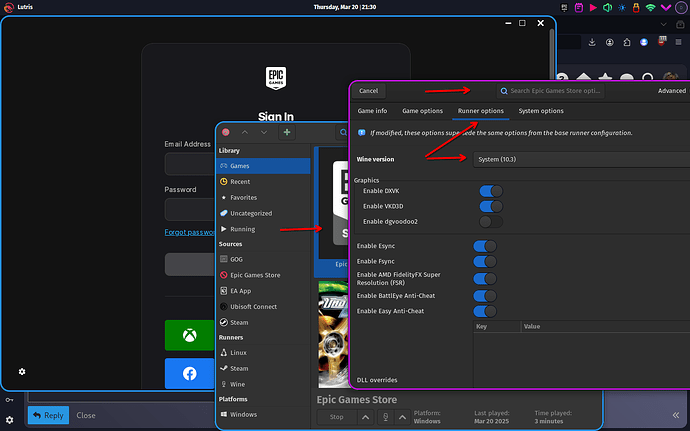Open the Wi-Fi network tray icon
Viewport: 690px width, 431px height.
pyautogui.click(x=650, y=7)
